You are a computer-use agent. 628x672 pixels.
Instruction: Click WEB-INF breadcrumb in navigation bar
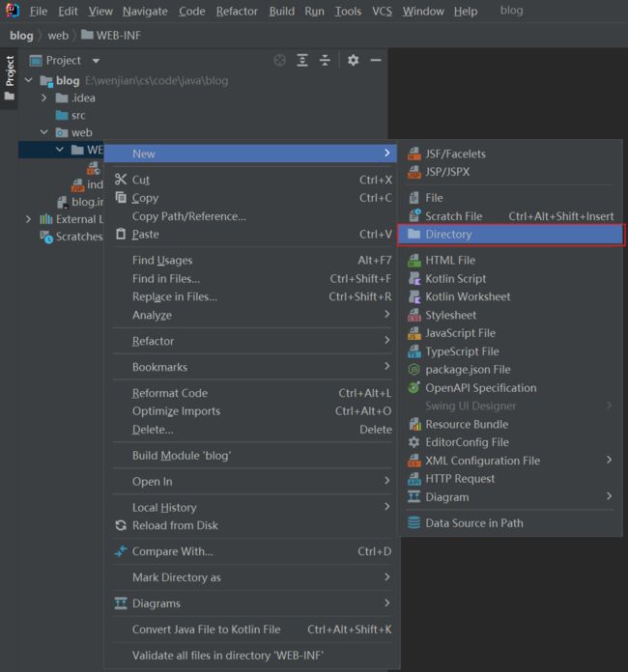pos(111,35)
